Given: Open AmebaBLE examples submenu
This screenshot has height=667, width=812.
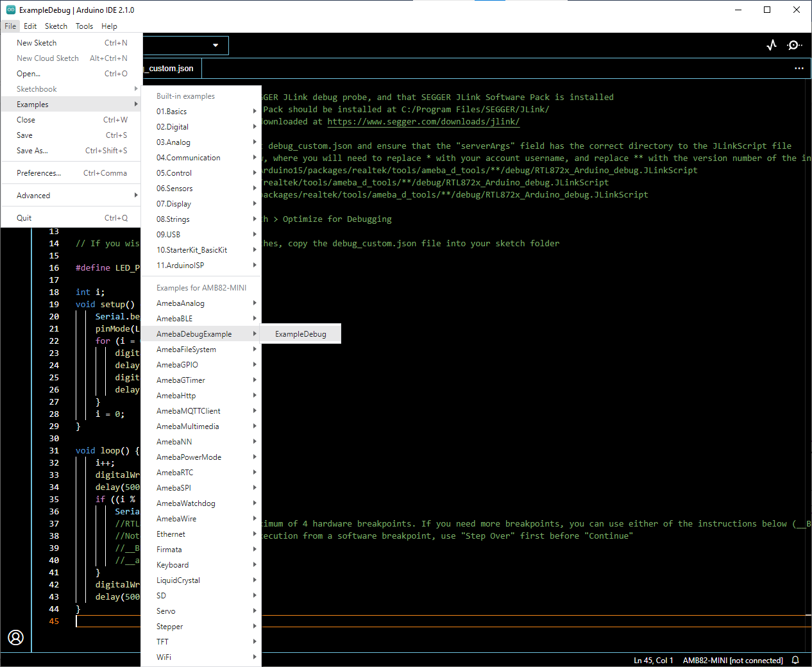Looking at the screenshot, I should pyautogui.click(x=201, y=319).
